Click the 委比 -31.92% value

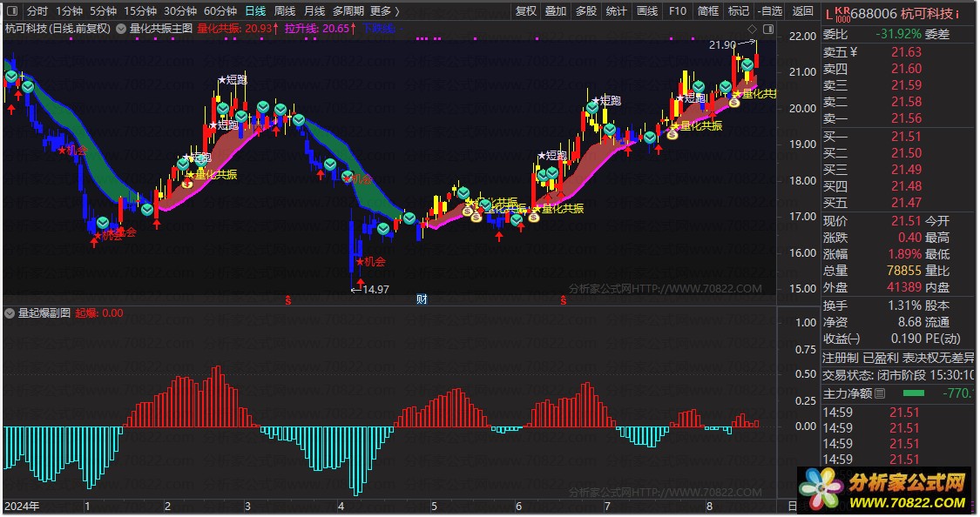[899, 34]
